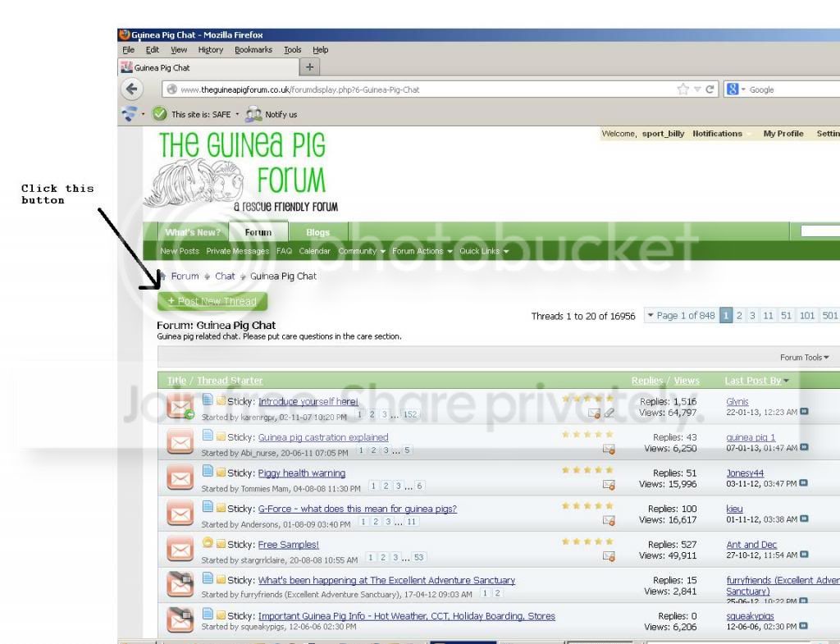Click smiley icon beside Free Samples thread

pos(208,542)
